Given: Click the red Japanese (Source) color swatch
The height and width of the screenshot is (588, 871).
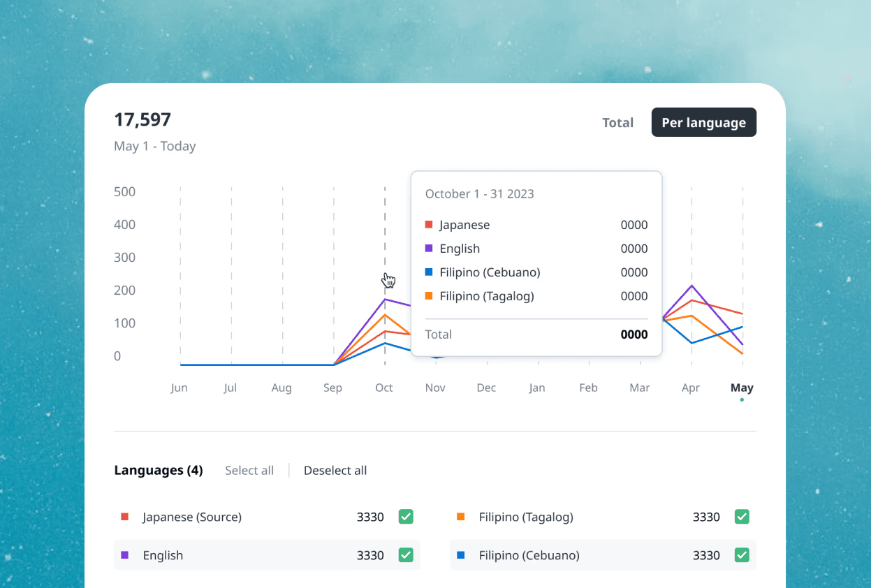Looking at the screenshot, I should point(125,517).
